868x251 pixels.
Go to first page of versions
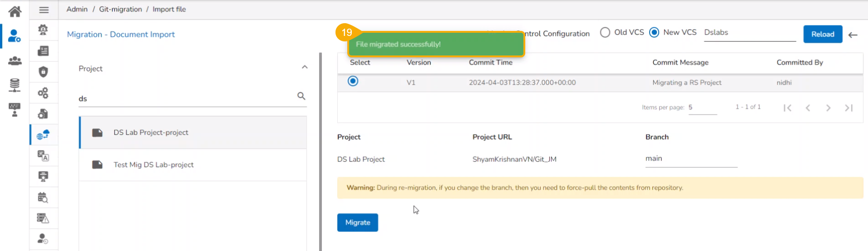(x=787, y=108)
